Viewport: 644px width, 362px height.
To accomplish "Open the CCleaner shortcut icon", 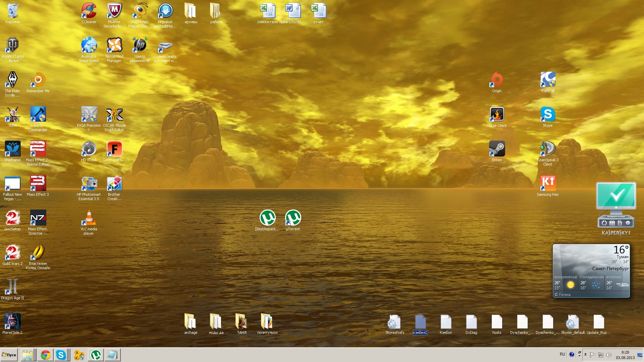I will coord(89,11).
